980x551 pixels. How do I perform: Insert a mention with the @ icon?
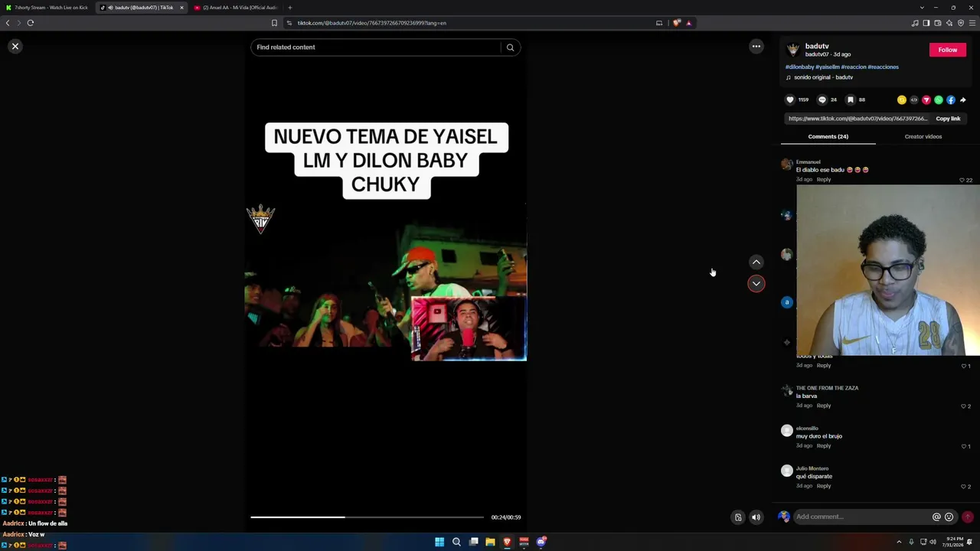(936, 517)
